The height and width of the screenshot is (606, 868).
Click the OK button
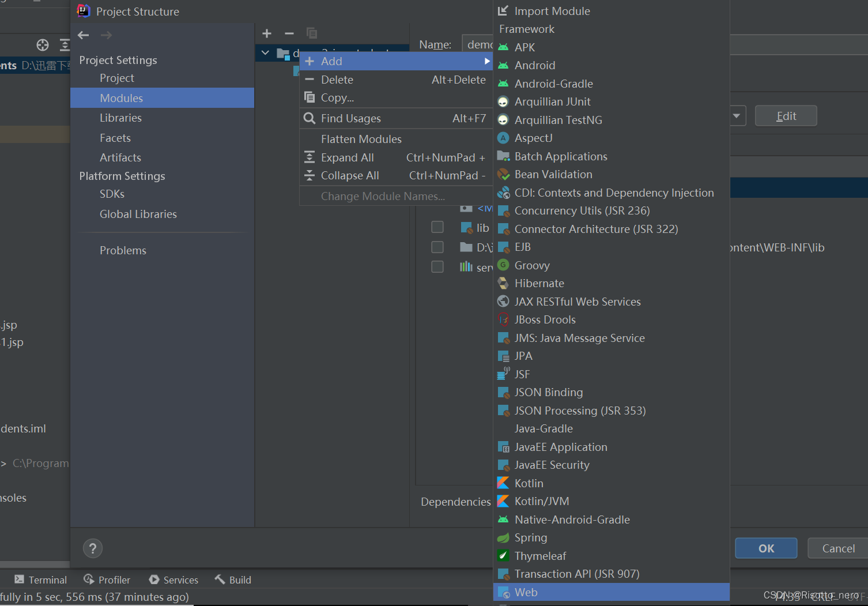766,548
